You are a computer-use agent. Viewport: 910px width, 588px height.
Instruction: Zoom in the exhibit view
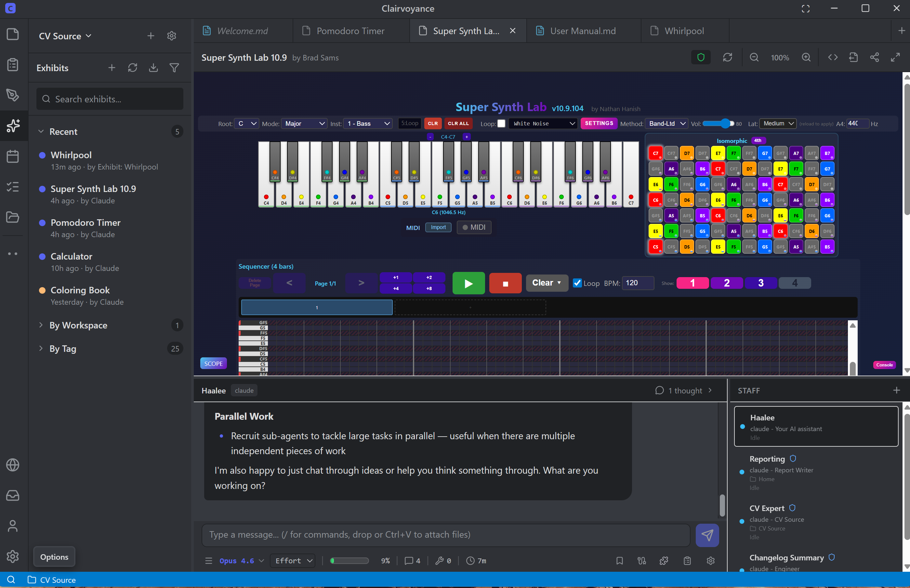click(x=806, y=57)
